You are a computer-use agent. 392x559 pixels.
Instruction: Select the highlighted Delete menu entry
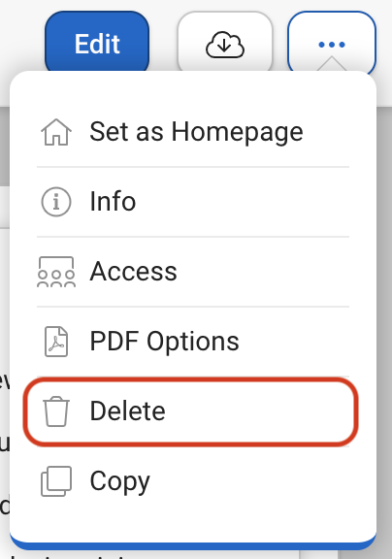point(190,411)
